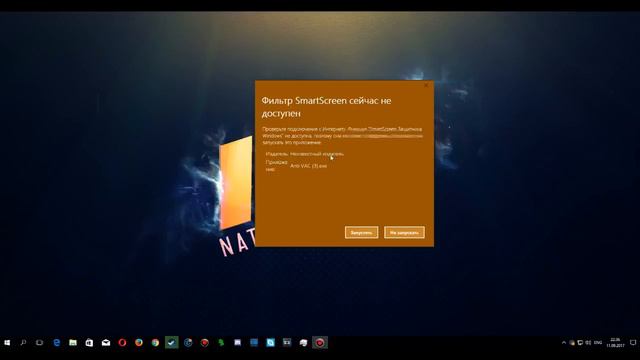Screen dimensions: 640x360
Task: Click the dialog title Фильтр SmartScreen сейчас не доступен
Action: pyautogui.click(x=327, y=107)
